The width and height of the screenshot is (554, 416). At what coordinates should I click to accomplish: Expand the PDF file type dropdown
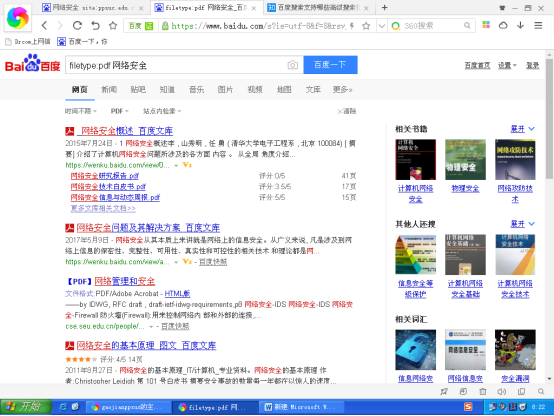(119, 111)
